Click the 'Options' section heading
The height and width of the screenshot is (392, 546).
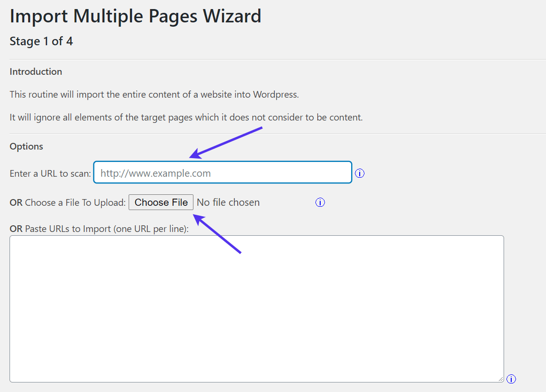coord(26,146)
